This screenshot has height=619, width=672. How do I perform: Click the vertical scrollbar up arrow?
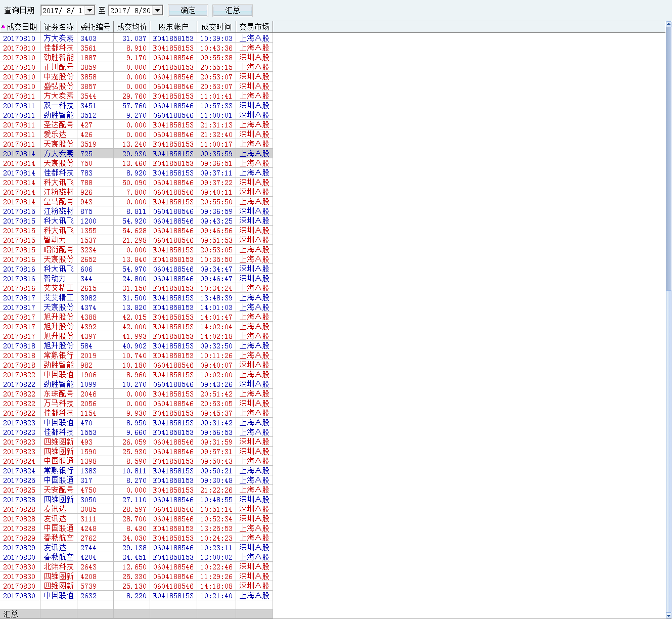click(669, 24)
